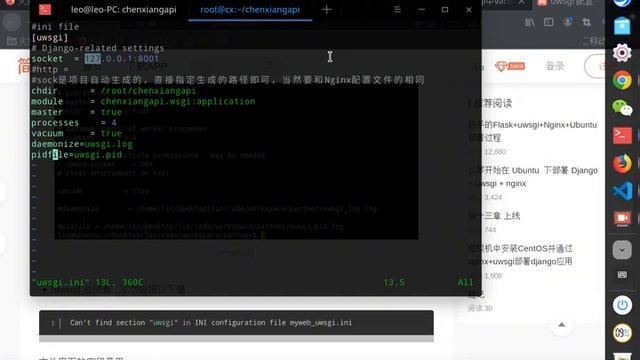Click the 'All' indicator in vim status line
The width and height of the screenshot is (640, 360).
pyautogui.click(x=465, y=282)
